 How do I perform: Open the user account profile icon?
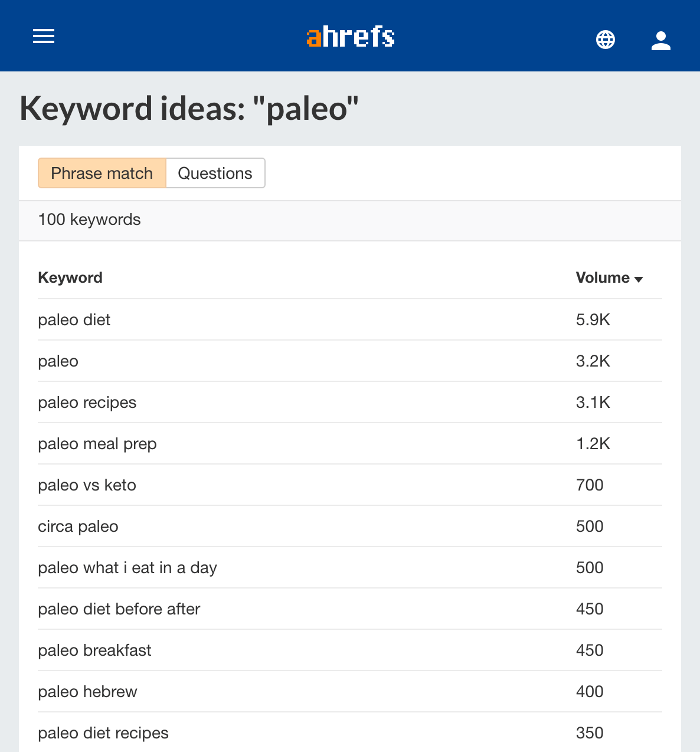660,40
